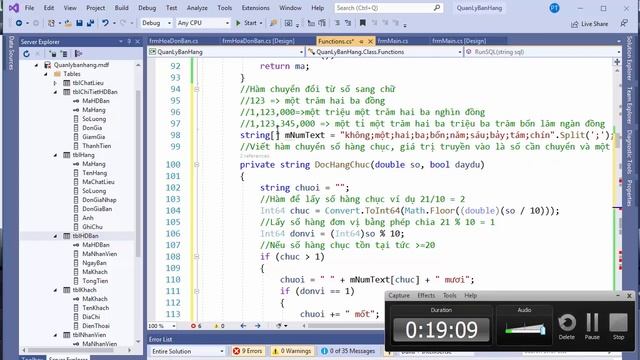640x360 pixels.
Task: Collapse the tblHDBan table node
Action: [56, 236]
